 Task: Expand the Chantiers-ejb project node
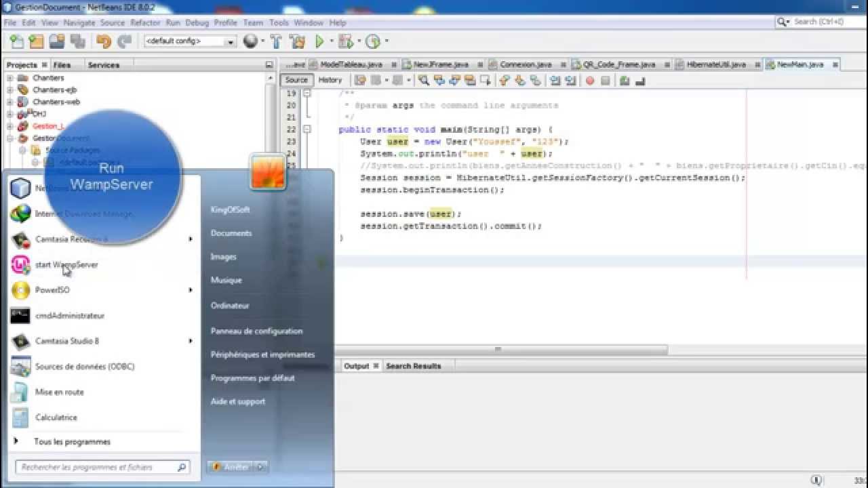click(x=10, y=90)
